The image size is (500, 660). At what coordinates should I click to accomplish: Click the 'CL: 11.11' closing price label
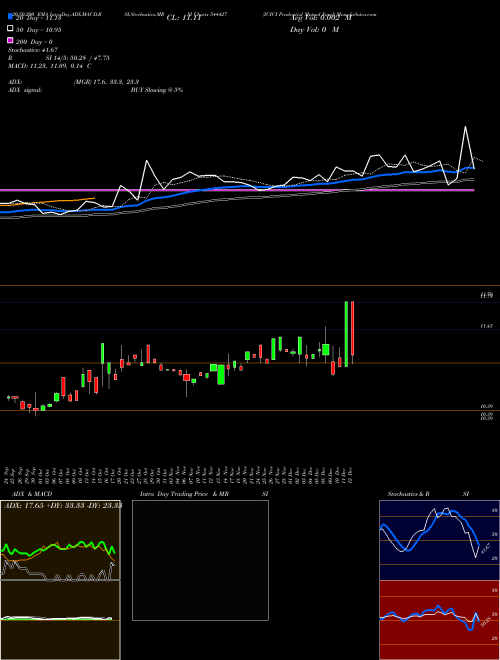click(185, 17)
